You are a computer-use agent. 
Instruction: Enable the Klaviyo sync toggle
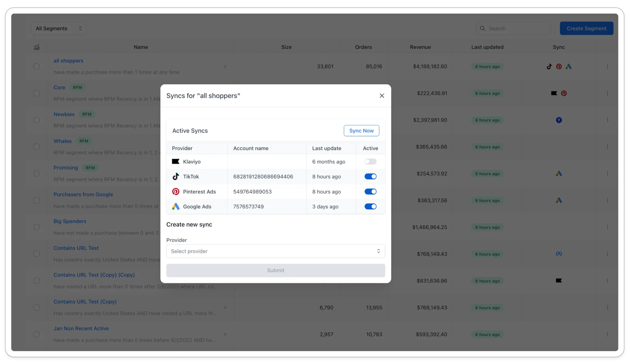point(370,162)
